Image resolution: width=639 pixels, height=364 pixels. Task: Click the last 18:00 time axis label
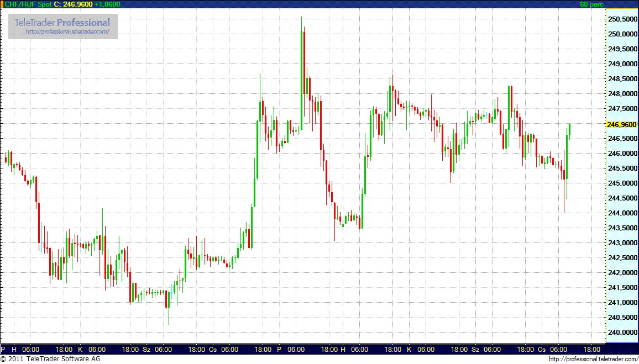592,350
